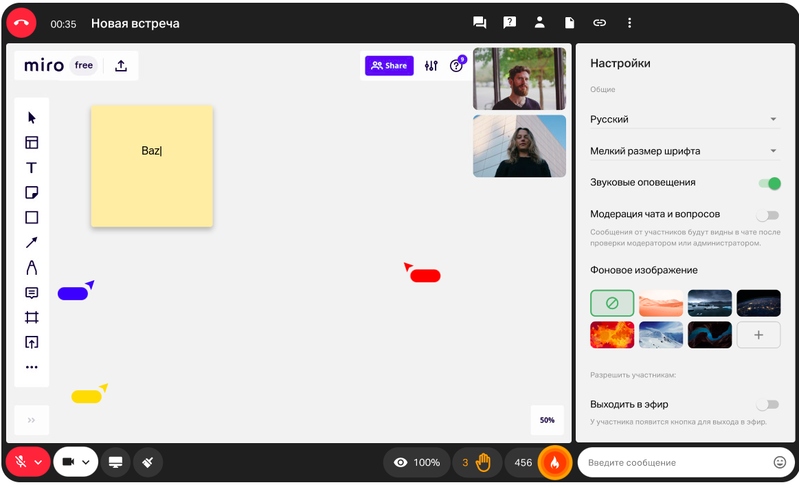
Task: Expand Мелкий размер шрифта dropdown
Action: click(x=683, y=151)
